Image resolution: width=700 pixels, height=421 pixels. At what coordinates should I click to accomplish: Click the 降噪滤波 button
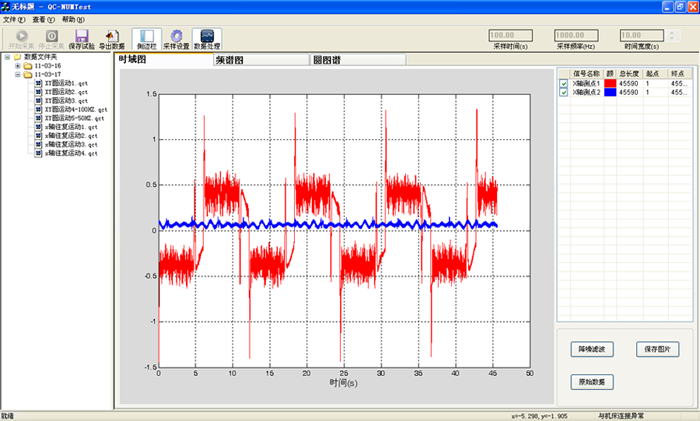pos(592,349)
